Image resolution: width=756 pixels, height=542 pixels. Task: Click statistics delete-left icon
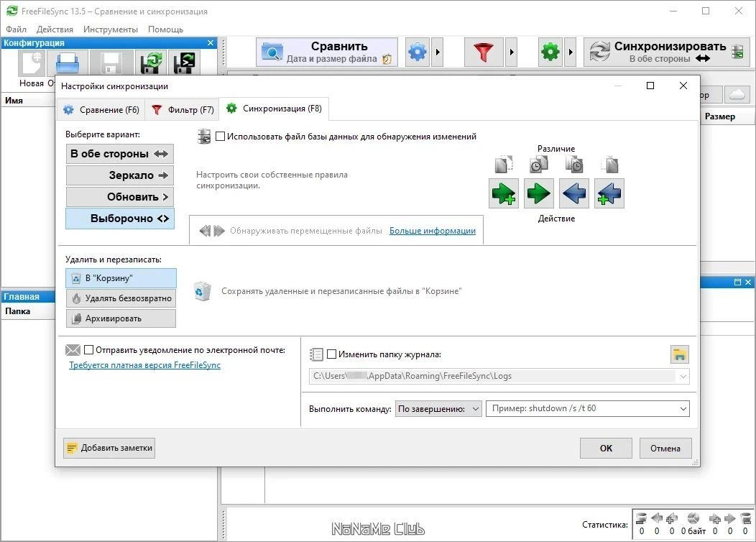[x=641, y=519]
